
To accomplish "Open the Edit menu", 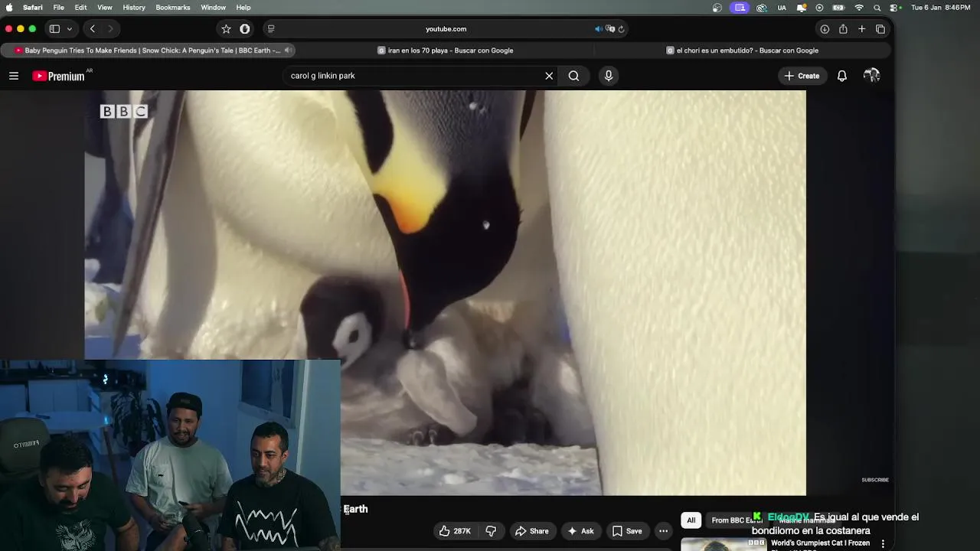I will pyautogui.click(x=80, y=8).
